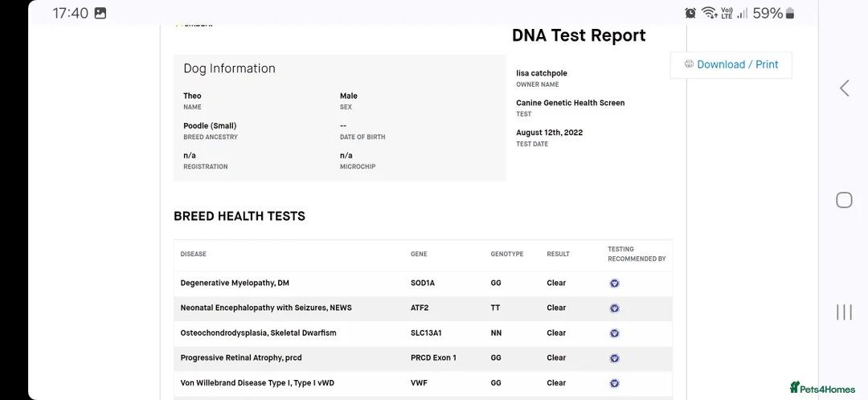Viewport: 868px width, 400px height.
Task: Click the recommendation badge for Degenerative Myelopathy
Action: (x=614, y=284)
